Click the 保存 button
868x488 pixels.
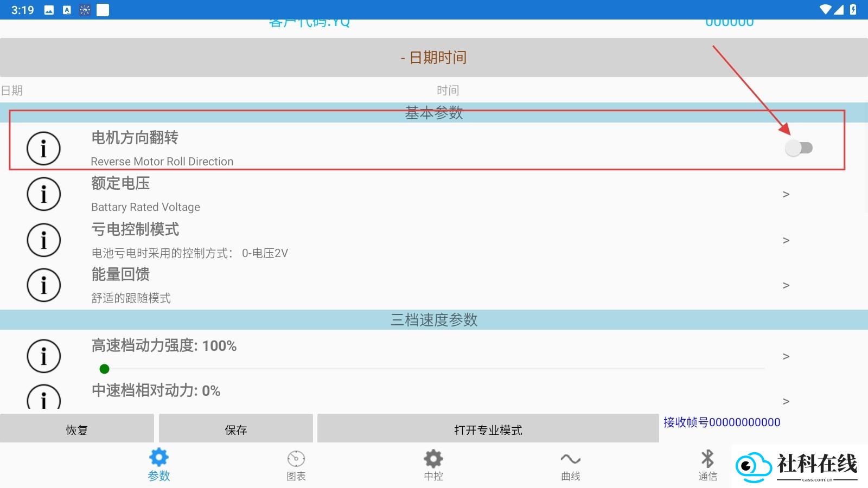point(236,429)
